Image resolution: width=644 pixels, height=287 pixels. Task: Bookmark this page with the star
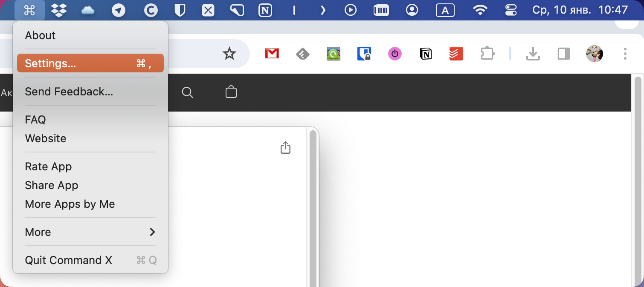click(229, 54)
